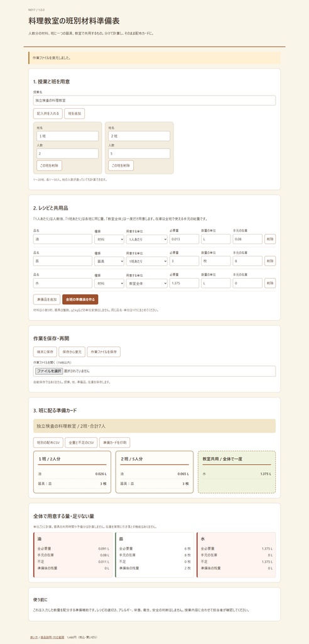
Task: Remove the 皿 row with 削除
Action: (x=270, y=261)
